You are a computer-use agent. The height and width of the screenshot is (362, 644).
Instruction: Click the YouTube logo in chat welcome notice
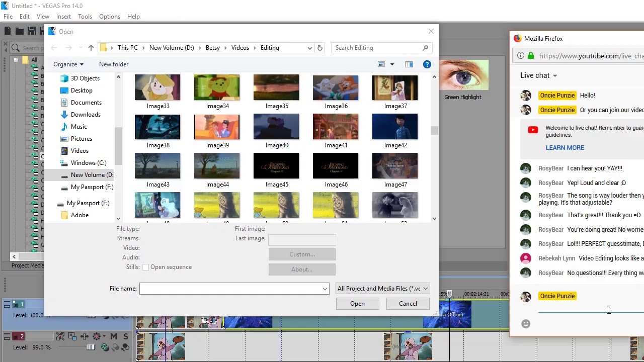tap(533, 130)
